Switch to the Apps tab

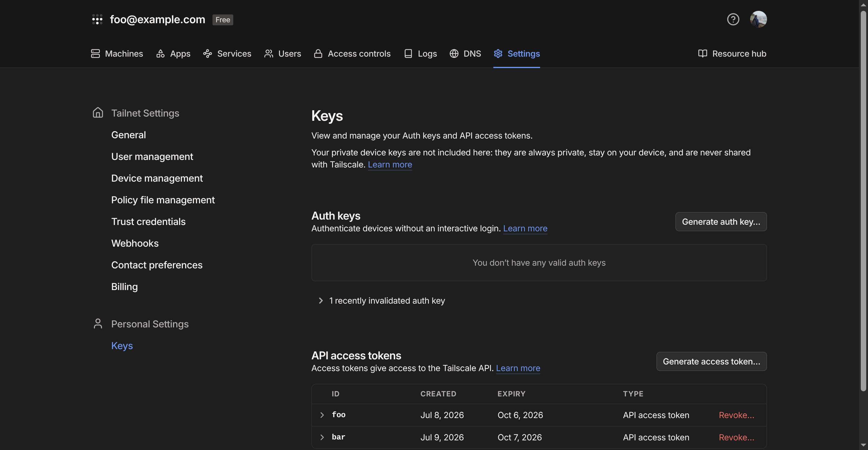173,54
